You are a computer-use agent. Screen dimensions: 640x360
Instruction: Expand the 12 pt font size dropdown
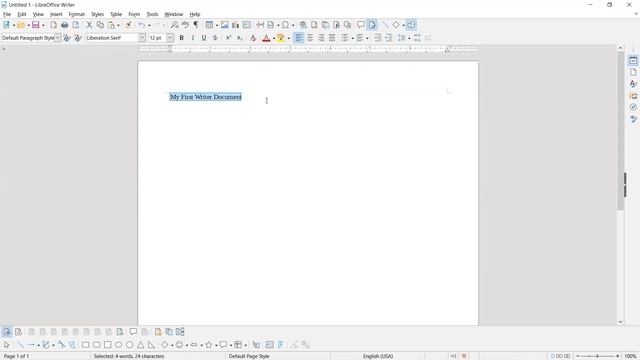[170, 38]
